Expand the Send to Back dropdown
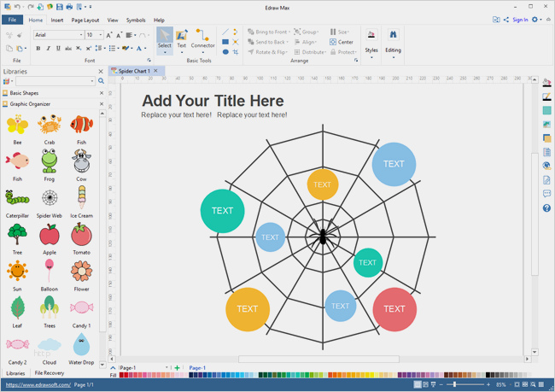The height and width of the screenshot is (392, 555). (x=288, y=42)
